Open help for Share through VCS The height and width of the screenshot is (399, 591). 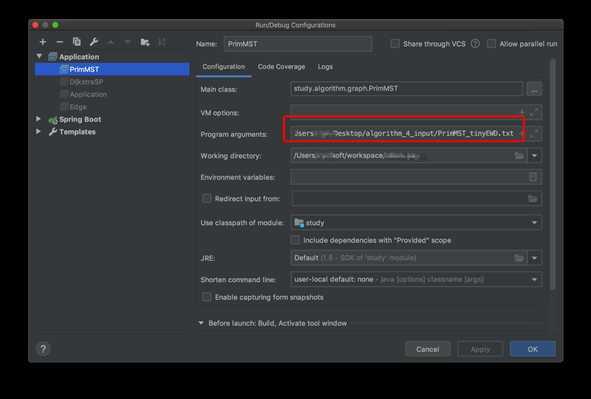tap(475, 44)
